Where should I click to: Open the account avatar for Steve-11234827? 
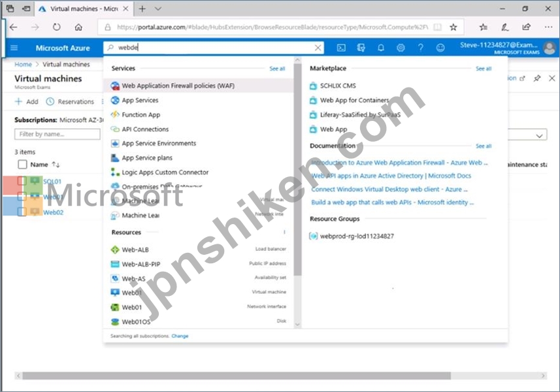tap(549, 48)
